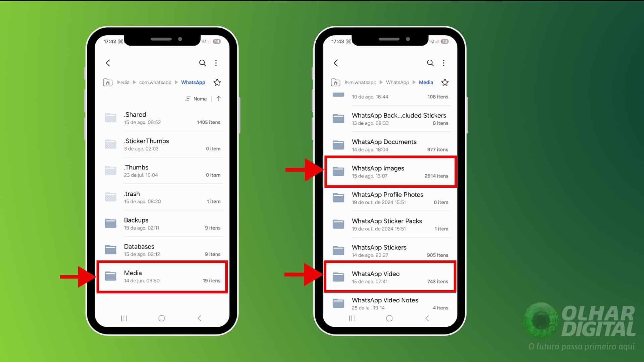Open the Databases folder

(162, 250)
